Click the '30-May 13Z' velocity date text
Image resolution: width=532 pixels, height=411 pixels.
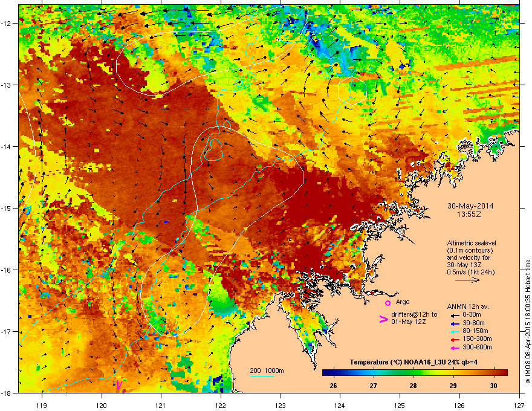(464, 265)
